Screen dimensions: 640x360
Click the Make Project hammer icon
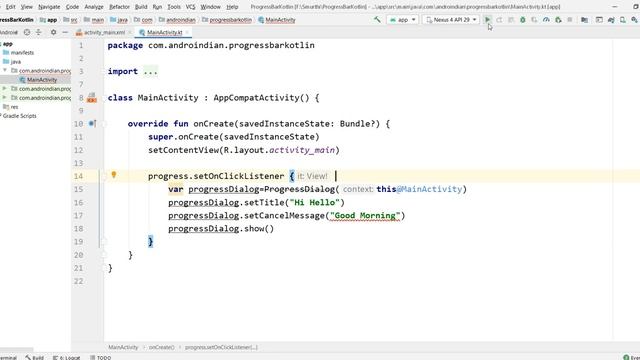tap(377, 20)
